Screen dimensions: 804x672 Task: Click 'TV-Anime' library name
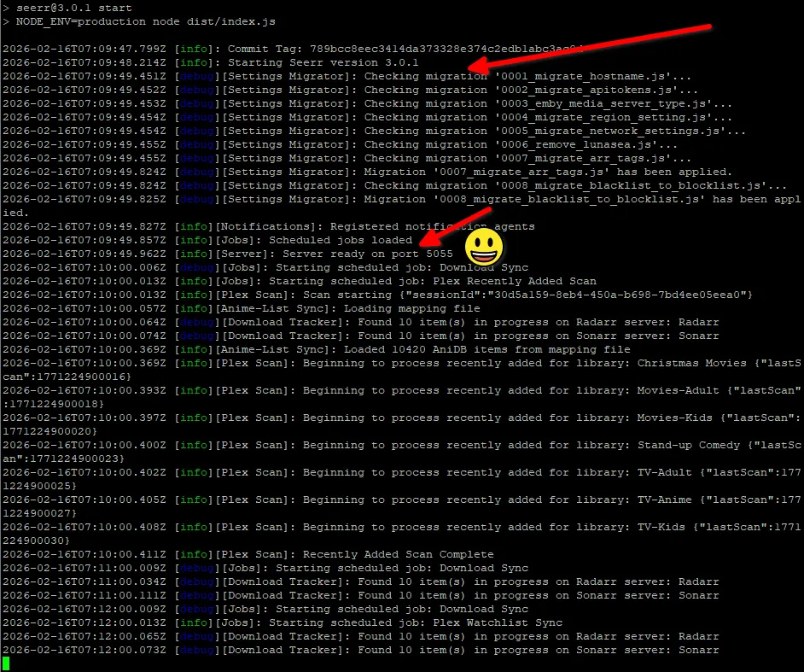click(665, 500)
